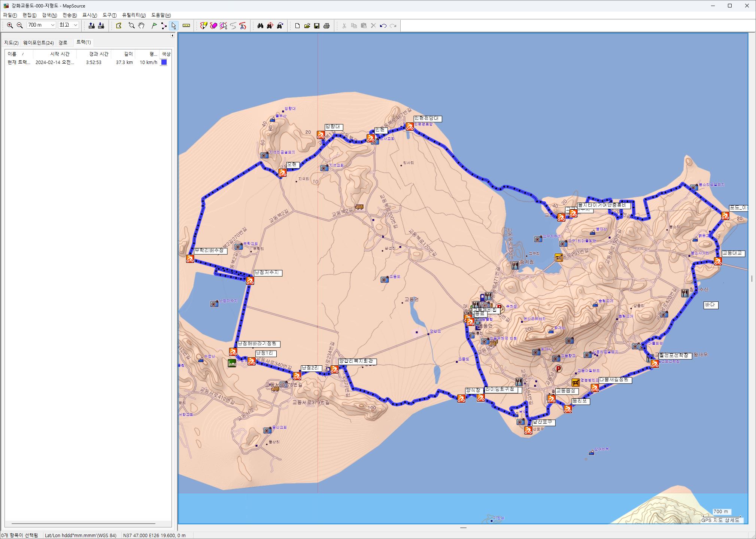This screenshot has height=539, width=756.
Task: Click the zoom in magnifier icon
Action: 10,25
